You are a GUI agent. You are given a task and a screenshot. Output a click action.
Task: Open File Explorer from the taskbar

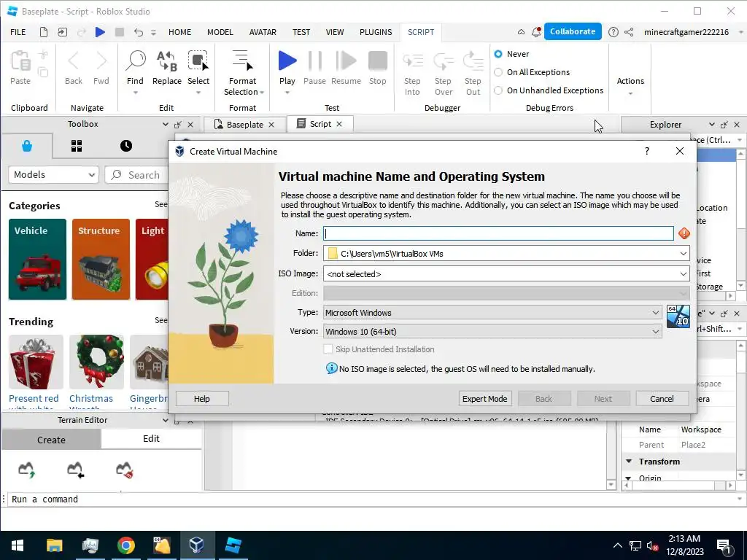(54, 545)
